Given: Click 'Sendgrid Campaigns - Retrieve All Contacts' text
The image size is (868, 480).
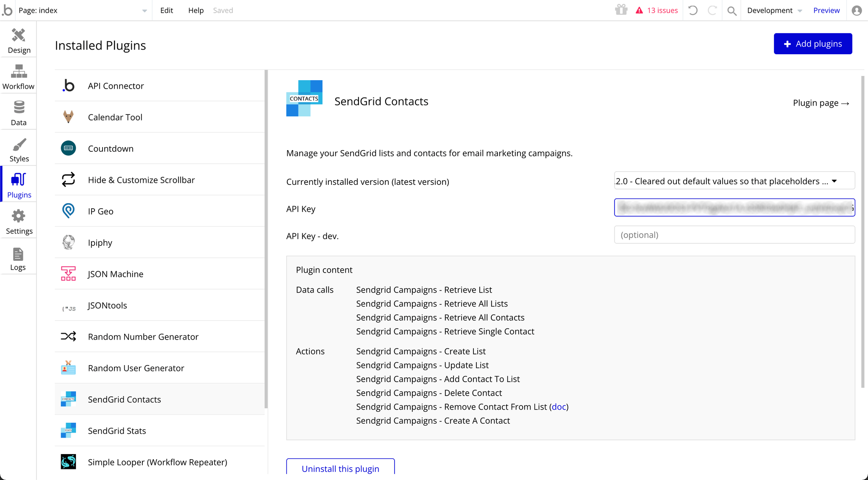Looking at the screenshot, I should click(x=440, y=318).
